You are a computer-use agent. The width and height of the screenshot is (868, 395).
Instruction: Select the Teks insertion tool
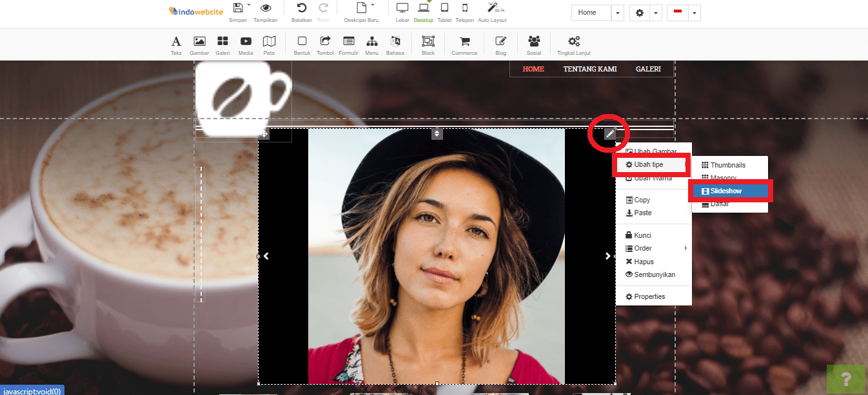tap(176, 44)
